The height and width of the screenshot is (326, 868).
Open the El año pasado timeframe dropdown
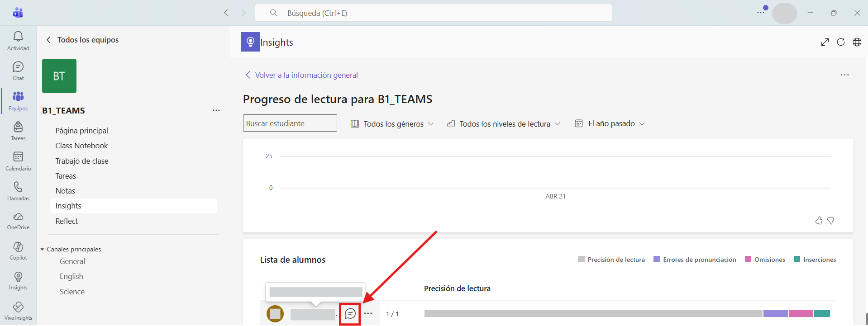[x=610, y=123]
